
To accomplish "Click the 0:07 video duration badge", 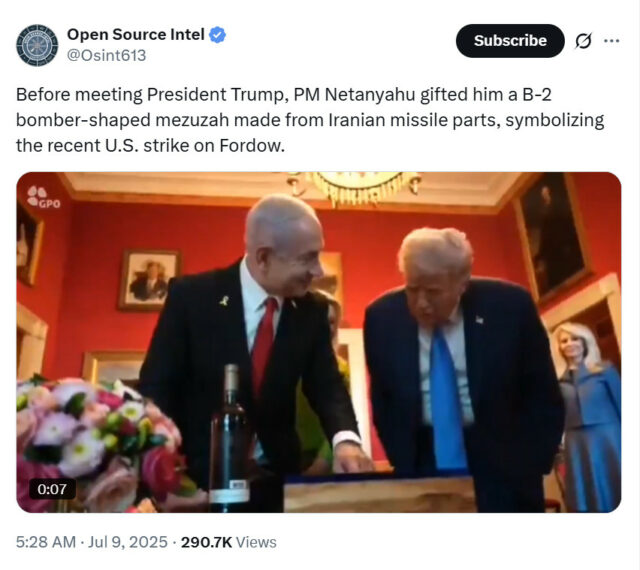I will (x=52, y=489).
